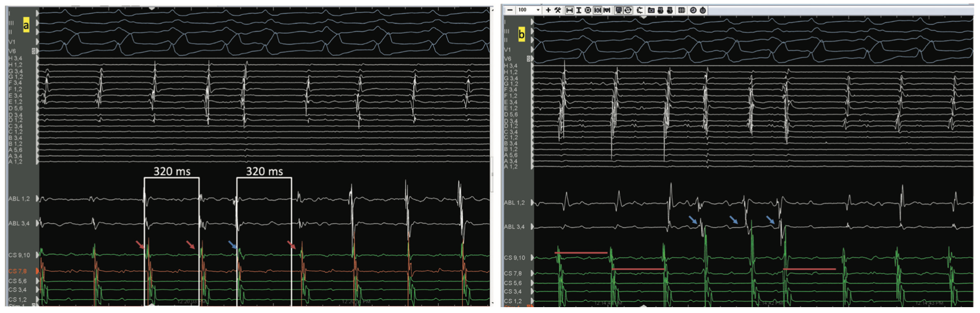Click the camera folder snapshot icon
The height and width of the screenshot is (313, 980).
[x=651, y=10]
